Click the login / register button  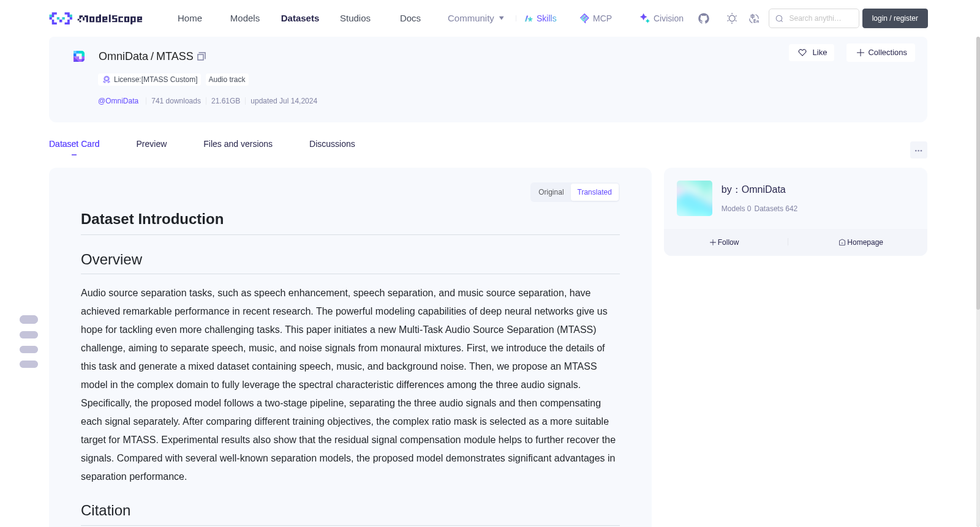pyautogui.click(x=895, y=18)
